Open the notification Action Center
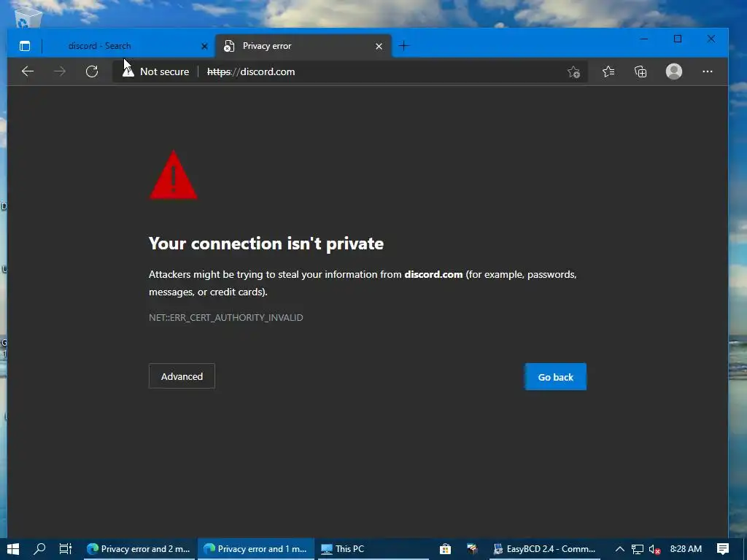 723,549
